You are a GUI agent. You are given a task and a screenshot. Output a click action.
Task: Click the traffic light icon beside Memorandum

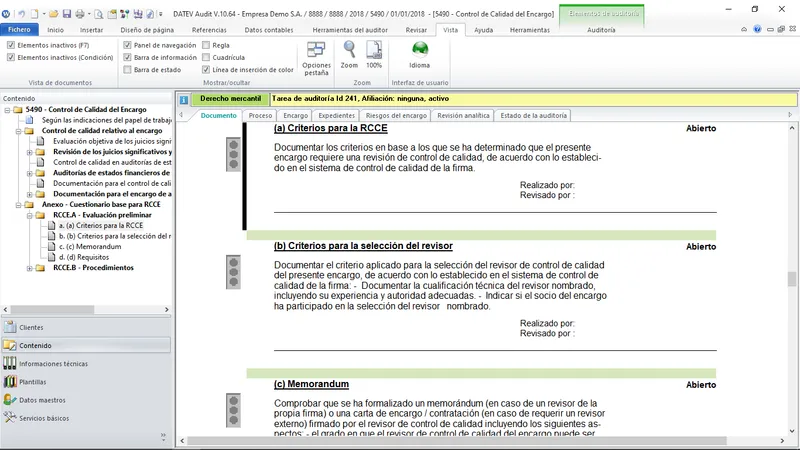234,410
